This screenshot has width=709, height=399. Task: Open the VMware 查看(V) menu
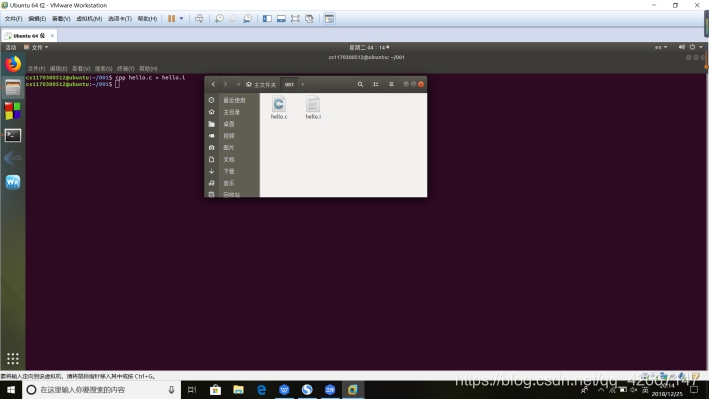click(x=61, y=19)
